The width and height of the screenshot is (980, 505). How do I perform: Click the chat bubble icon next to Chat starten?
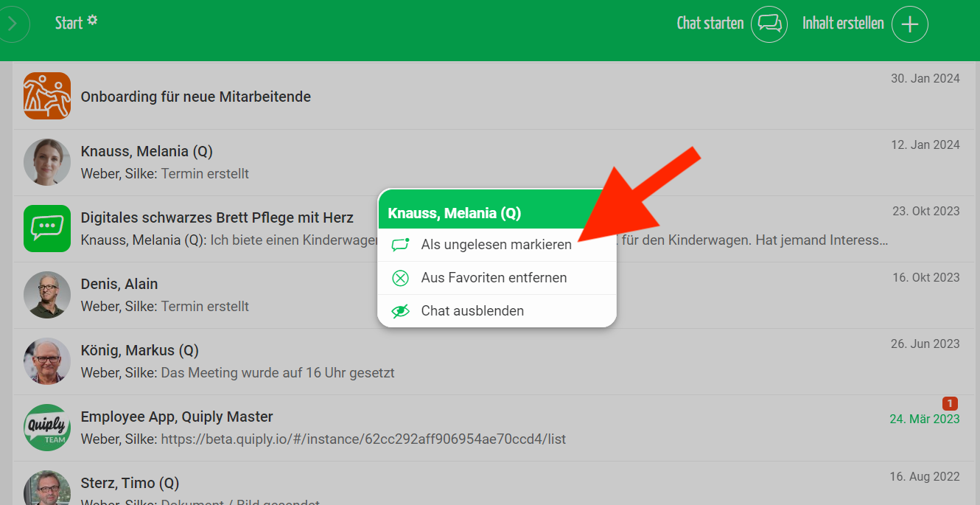pyautogui.click(x=769, y=24)
